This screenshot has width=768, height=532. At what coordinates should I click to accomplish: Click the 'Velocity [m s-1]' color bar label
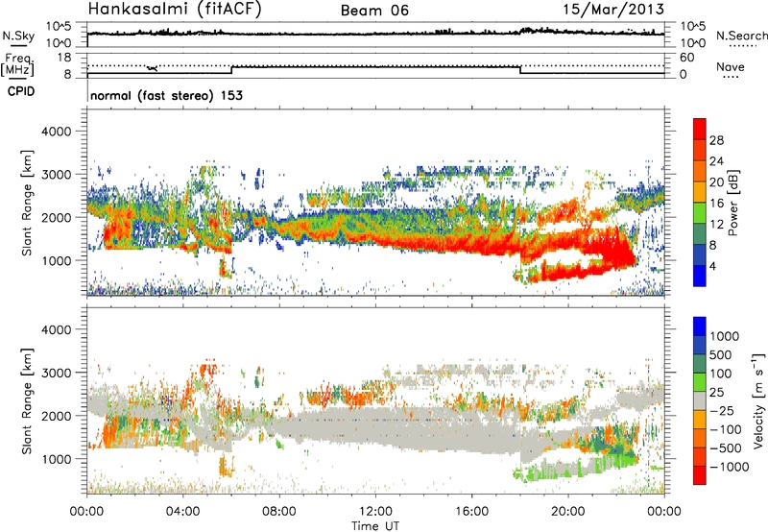(x=758, y=400)
